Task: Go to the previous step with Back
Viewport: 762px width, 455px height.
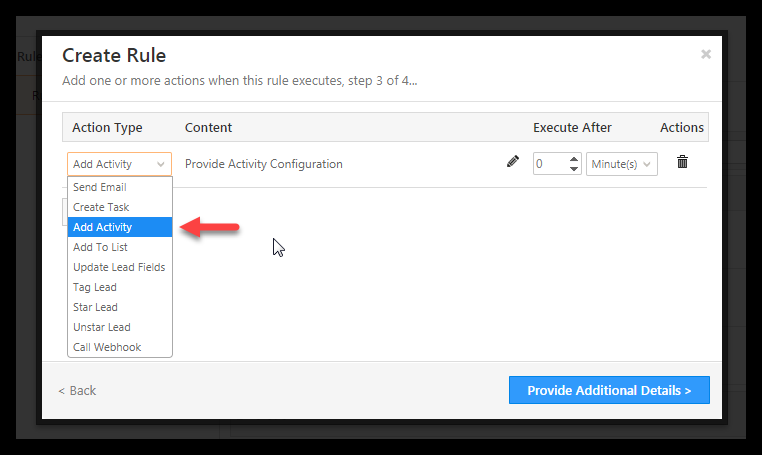Action: click(x=77, y=390)
